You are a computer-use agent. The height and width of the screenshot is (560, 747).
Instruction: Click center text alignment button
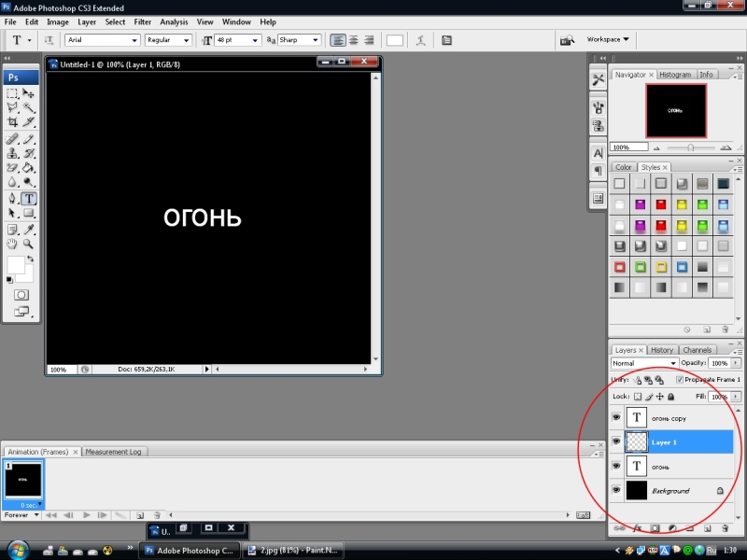pos(353,40)
